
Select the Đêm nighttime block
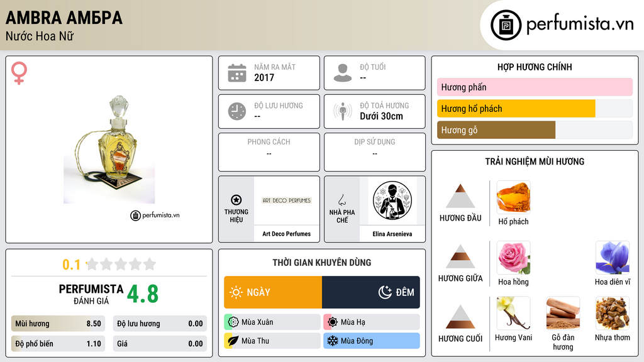point(371,292)
